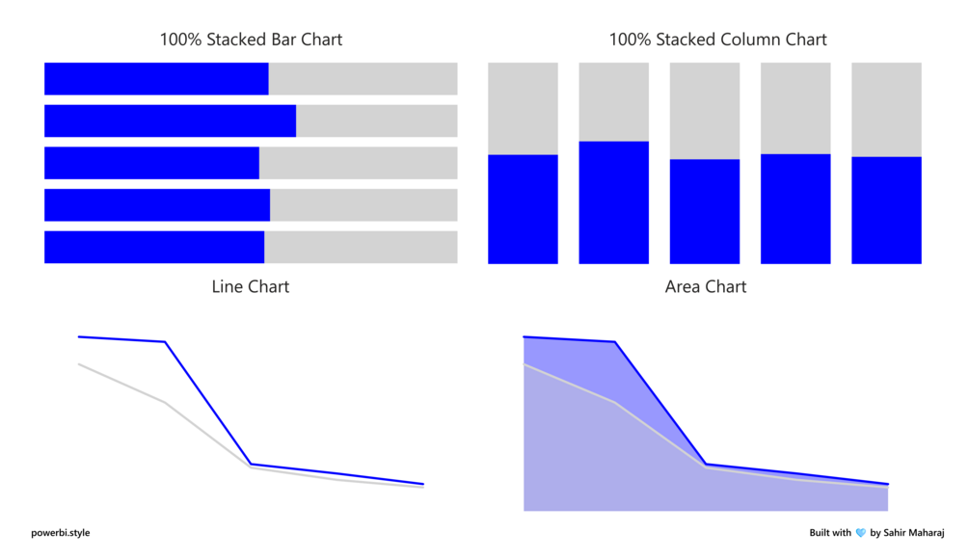The width and height of the screenshot is (969, 560).
Task: Click the first blue column in column chart
Action: point(523,209)
